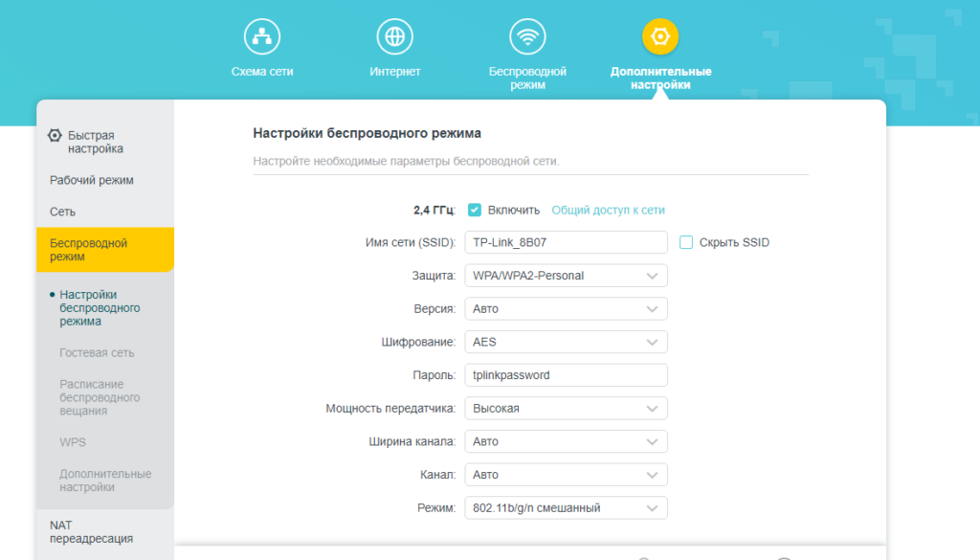Select the Дополнительные настройки gear icon

[660, 37]
